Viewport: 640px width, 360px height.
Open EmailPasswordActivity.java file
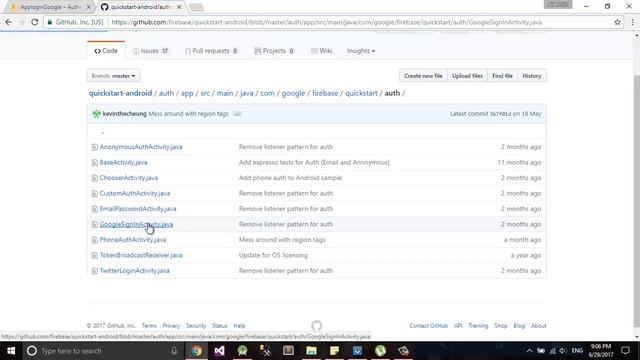coord(138,209)
